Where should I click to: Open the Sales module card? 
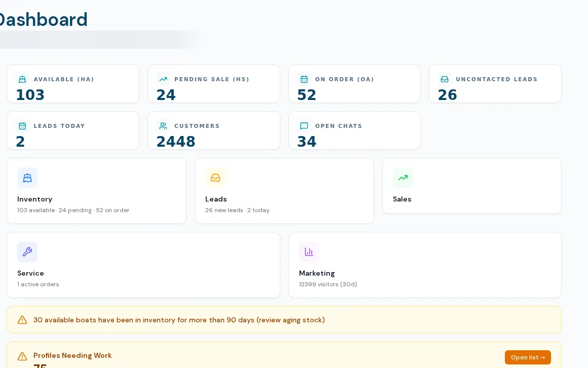472,186
